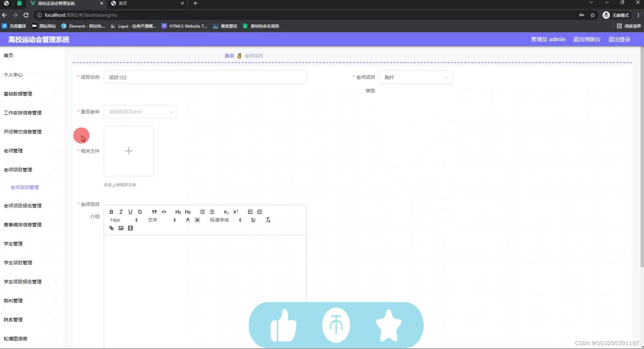Insert a code block in the editor
Image resolution: width=644 pixels, height=349 pixels.
(x=164, y=212)
